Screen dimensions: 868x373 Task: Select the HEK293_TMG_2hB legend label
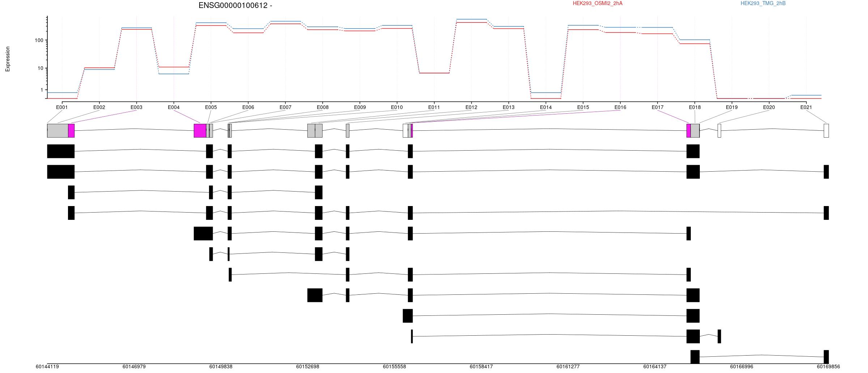click(x=763, y=3)
